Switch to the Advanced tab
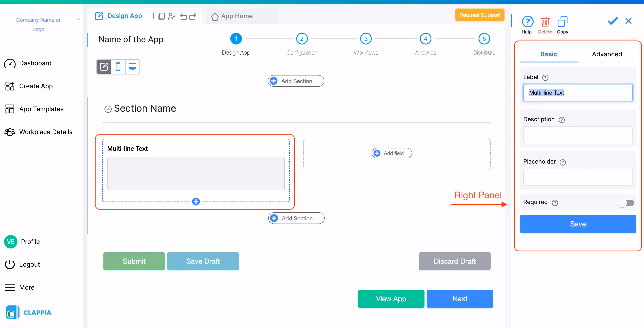This screenshot has height=328, width=644. 607,54
